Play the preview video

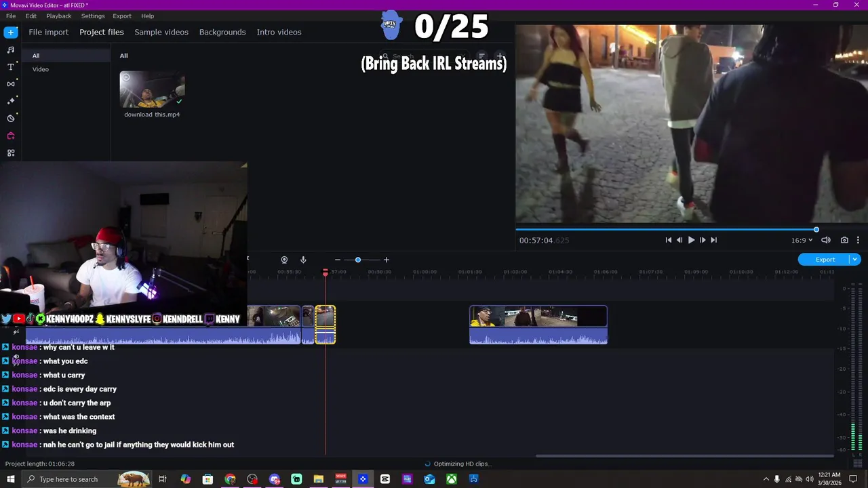691,240
